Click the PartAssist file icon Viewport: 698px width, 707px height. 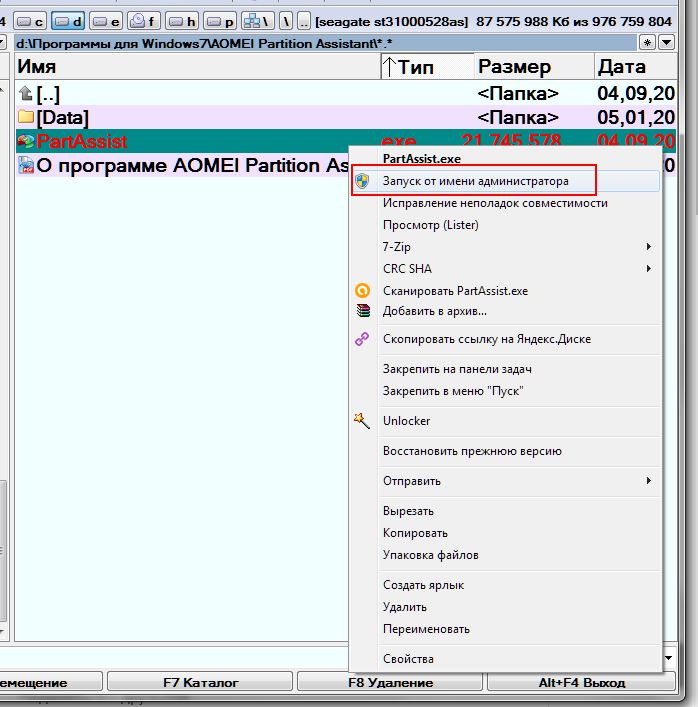[x=26, y=141]
